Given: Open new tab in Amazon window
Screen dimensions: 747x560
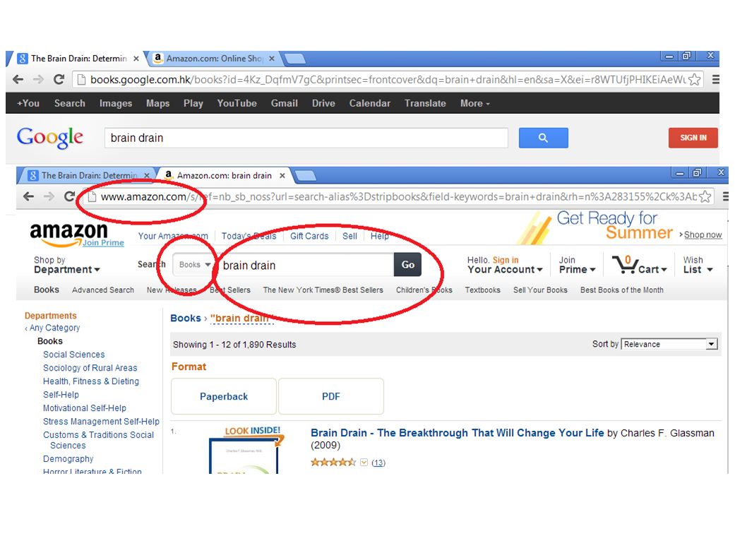Looking at the screenshot, I should 306,176.
